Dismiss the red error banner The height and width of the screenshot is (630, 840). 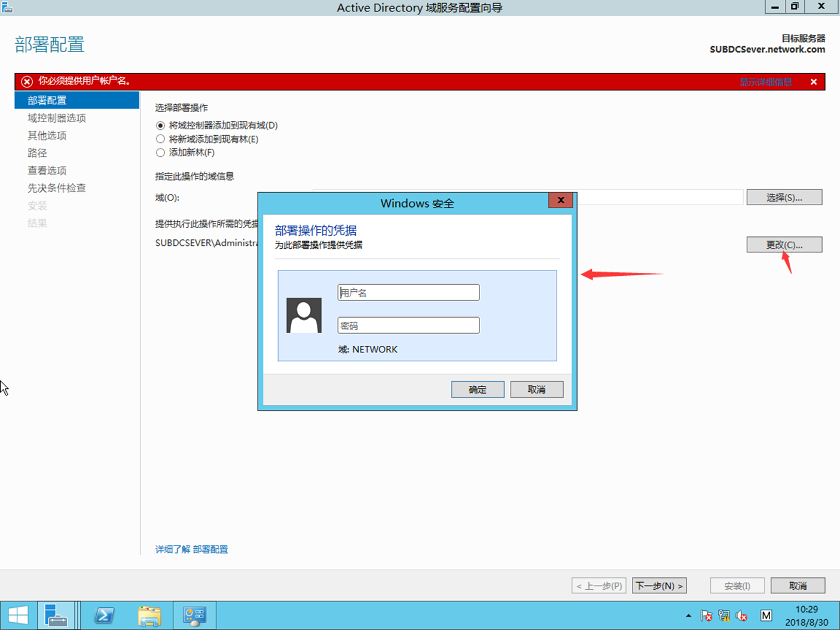pyautogui.click(x=814, y=82)
